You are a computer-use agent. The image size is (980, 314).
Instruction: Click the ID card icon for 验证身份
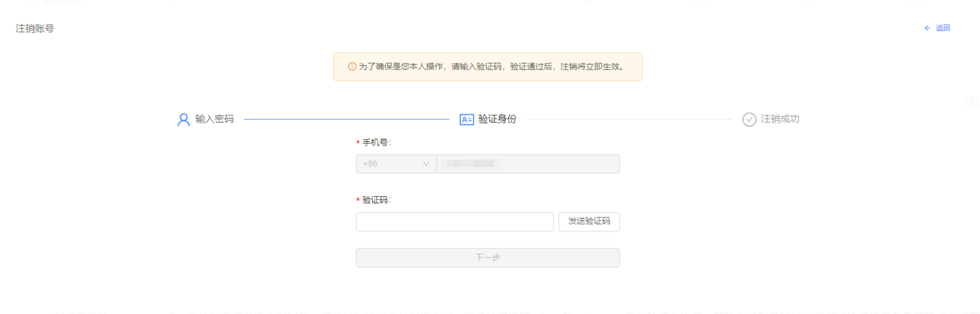(466, 119)
